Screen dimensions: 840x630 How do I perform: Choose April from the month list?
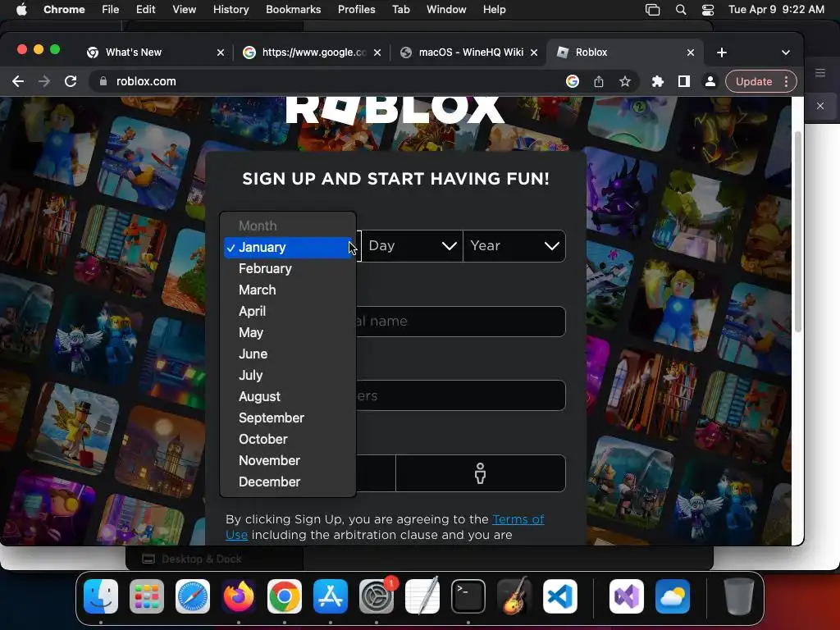(x=288, y=311)
